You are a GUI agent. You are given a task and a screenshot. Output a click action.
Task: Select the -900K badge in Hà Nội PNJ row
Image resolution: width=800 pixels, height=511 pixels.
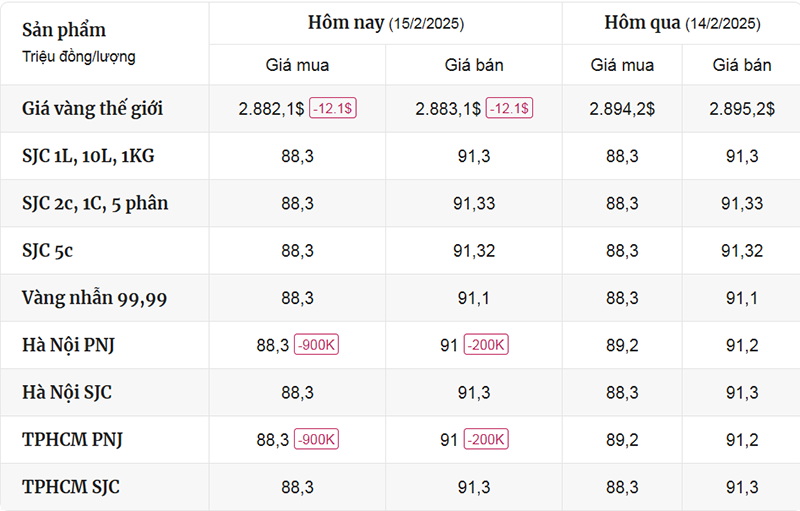tap(316, 345)
